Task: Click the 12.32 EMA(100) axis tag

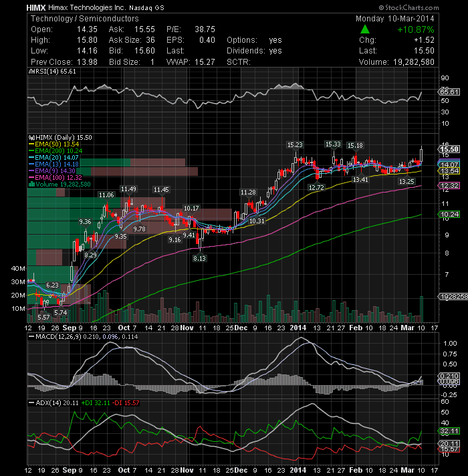Action: coord(449,186)
